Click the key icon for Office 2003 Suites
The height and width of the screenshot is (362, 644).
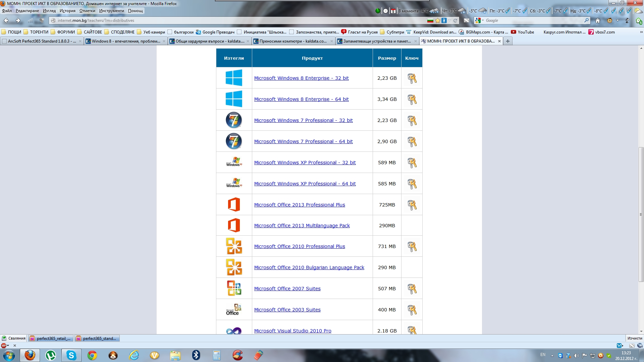click(412, 310)
